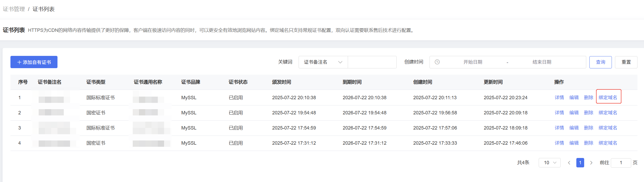Click 绑定域名 for certificate row 4
This screenshot has width=644, height=182.
[608, 143]
